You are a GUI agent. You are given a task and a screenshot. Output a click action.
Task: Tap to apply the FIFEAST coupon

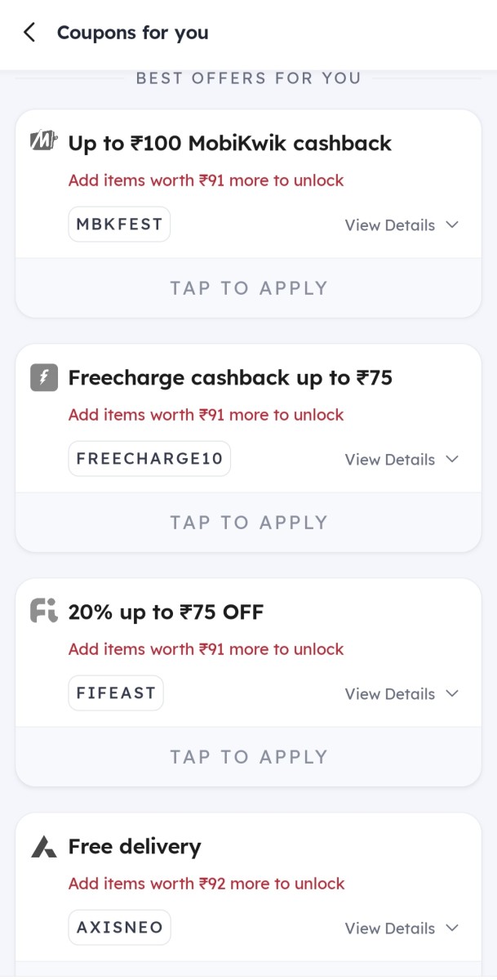tap(248, 756)
